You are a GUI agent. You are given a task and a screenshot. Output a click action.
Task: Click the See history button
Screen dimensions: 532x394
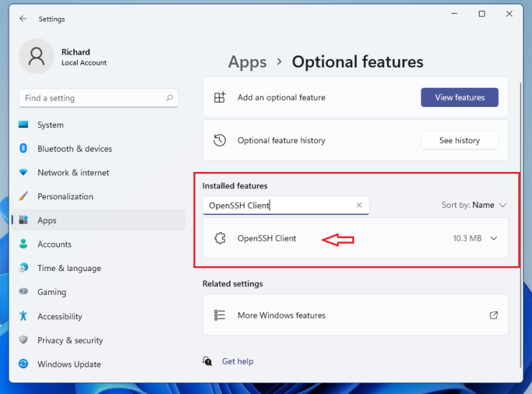459,141
